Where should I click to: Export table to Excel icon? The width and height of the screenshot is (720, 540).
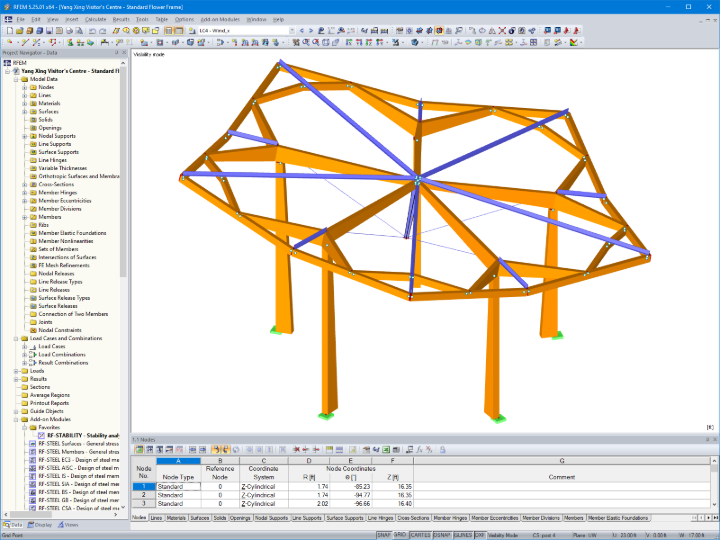tap(386, 450)
